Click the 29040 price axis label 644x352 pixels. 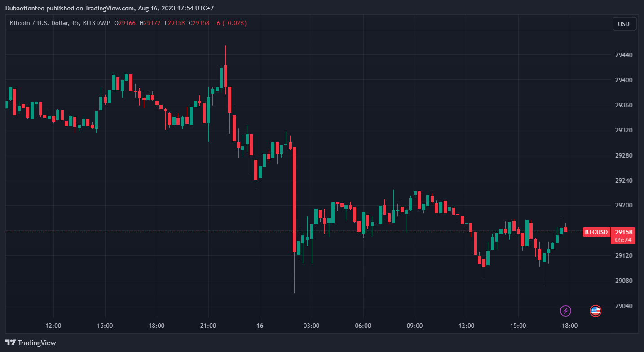(x=623, y=306)
